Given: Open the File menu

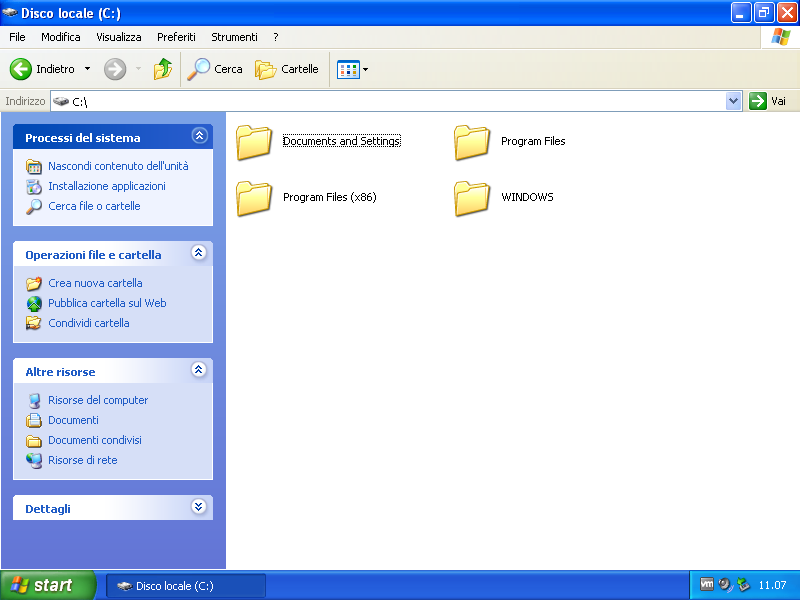Looking at the screenshot, I should [x=17, y=37].
